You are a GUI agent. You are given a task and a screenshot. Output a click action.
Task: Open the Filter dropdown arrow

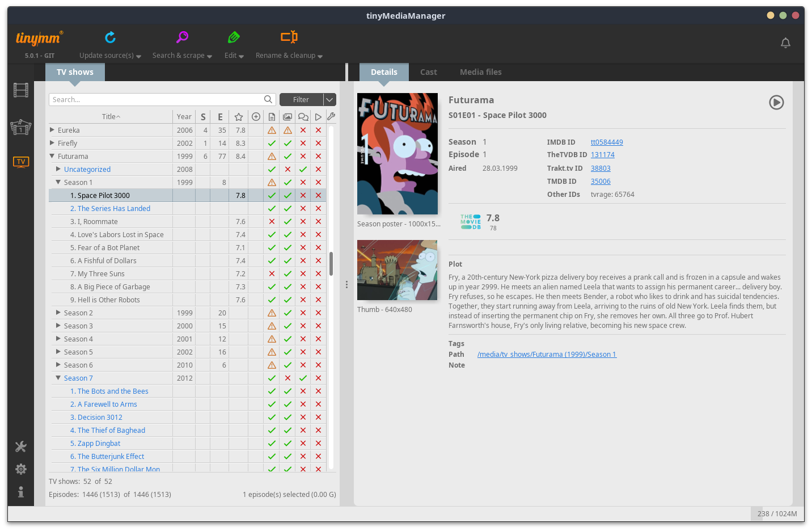(329, 100)
